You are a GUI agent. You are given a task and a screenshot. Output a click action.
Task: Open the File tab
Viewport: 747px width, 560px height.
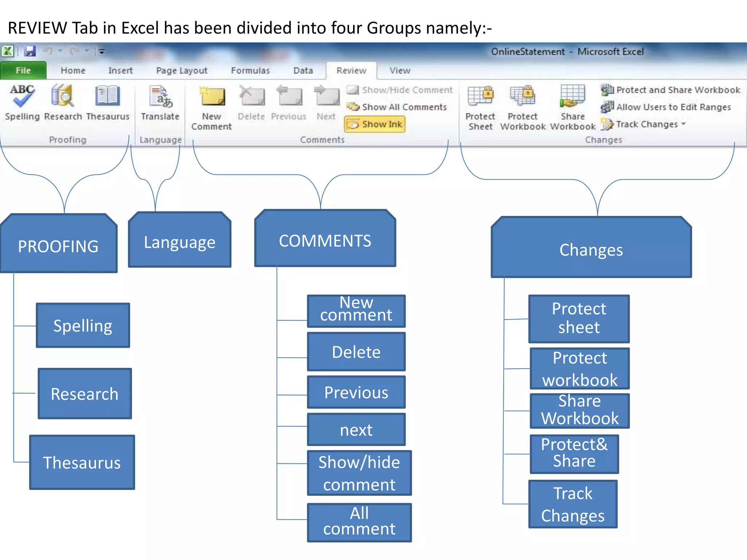[23, 71]
